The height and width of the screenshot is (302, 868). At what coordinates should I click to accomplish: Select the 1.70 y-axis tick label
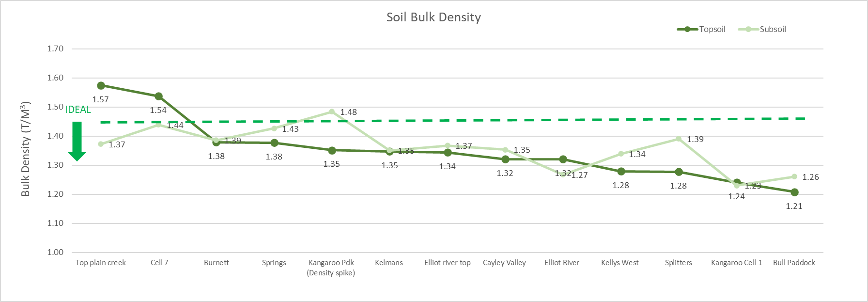tap(55, 49)
